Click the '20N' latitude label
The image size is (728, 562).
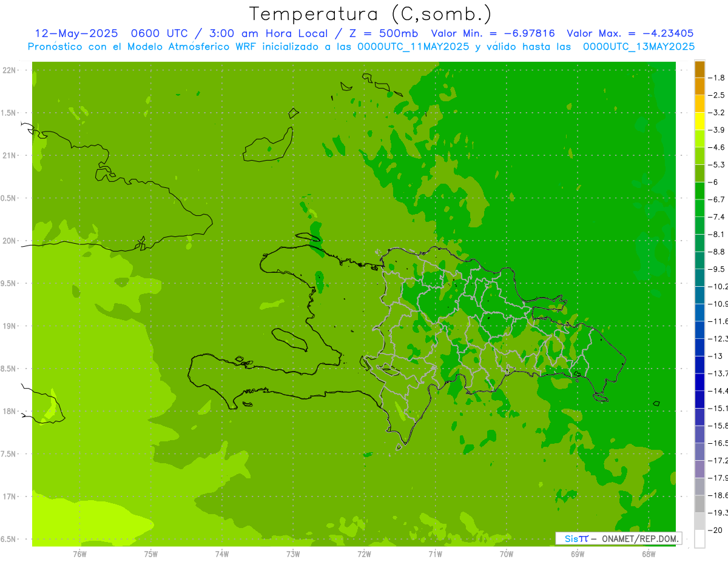pos(9,241)
